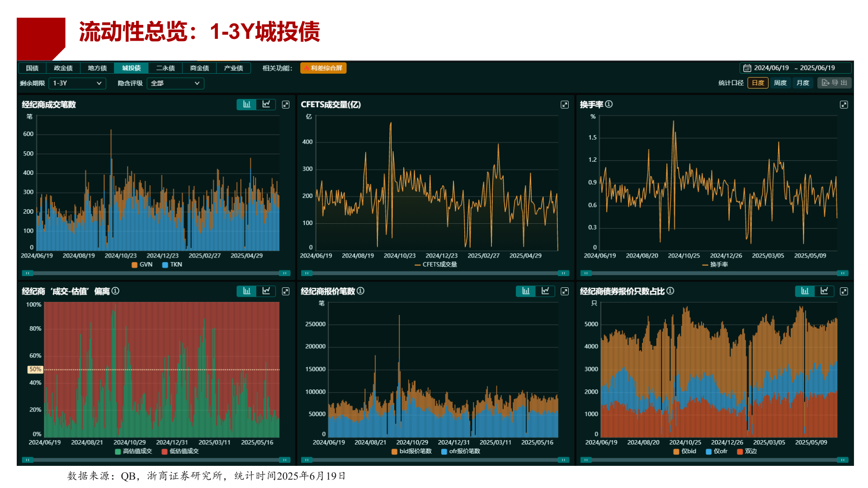Switch statistics frequency to 月度
Image resolution: width=868 pixels, height=488 pixels.
(x=803, y=83)
